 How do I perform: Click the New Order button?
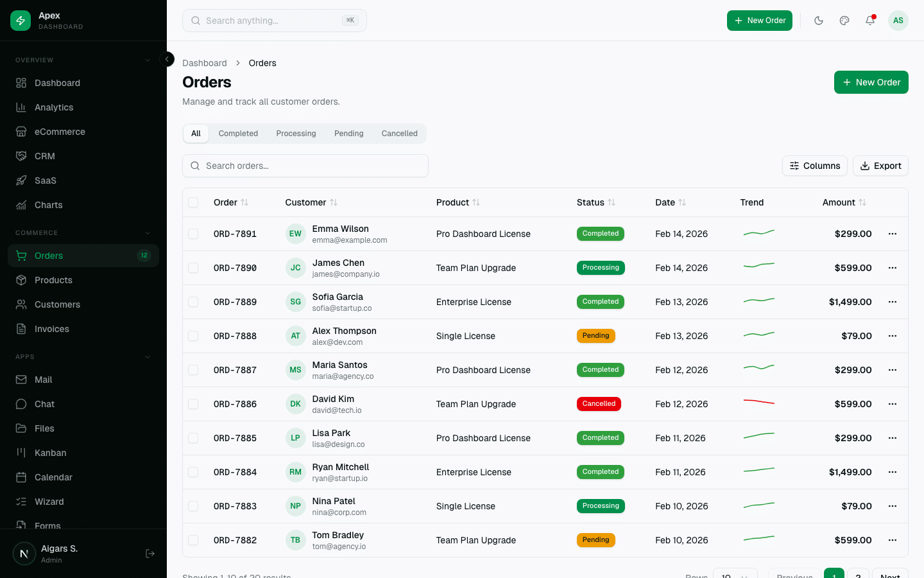point(871,82)
